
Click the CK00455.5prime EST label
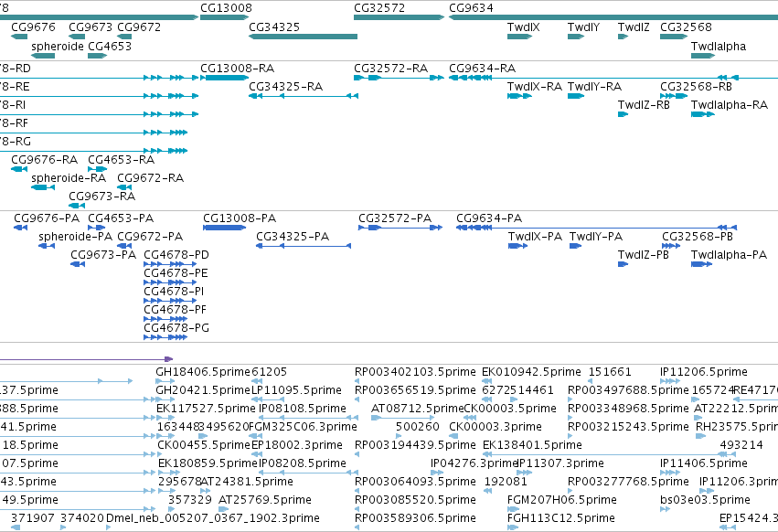click(x=204, y=444)
